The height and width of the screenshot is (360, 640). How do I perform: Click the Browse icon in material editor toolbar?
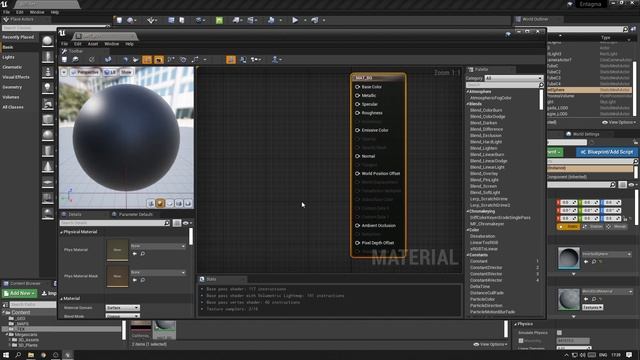point(76,60)
